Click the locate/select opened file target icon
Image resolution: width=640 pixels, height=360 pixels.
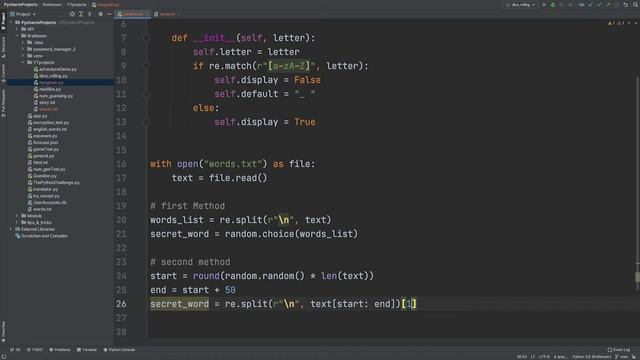pyautogui.click(x=72, y=14)
